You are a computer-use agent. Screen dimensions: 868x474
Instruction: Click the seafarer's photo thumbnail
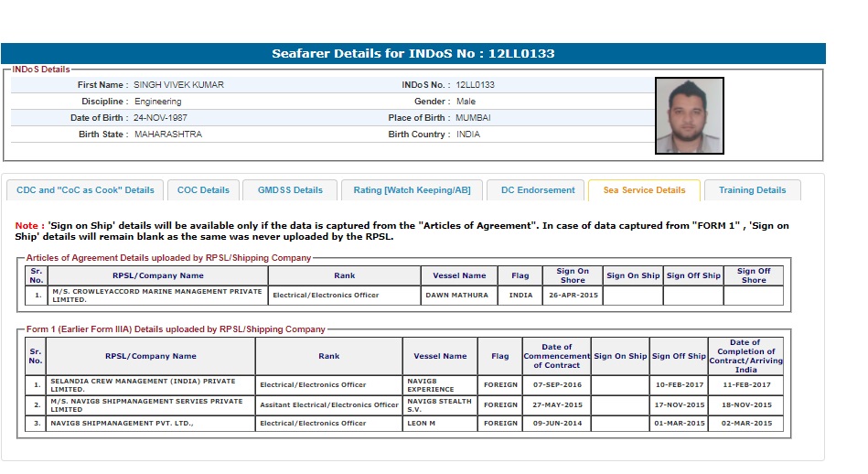(x=690, y=115)
